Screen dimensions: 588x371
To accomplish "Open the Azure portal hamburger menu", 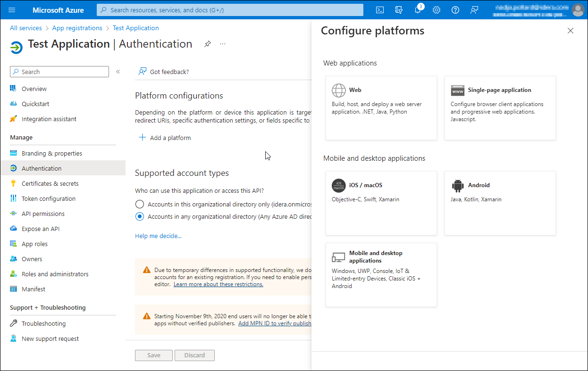I will [x=12, y=10].
